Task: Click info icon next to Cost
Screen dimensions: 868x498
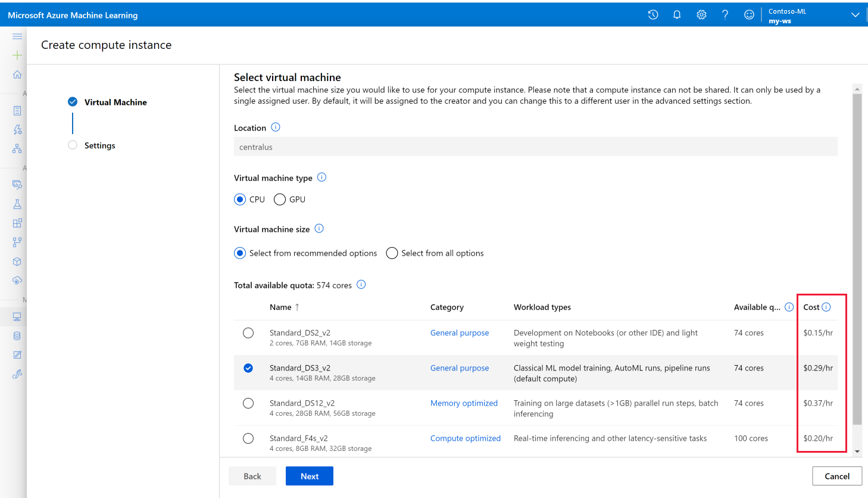Action: pyautogui.click(x=826, y=307)
